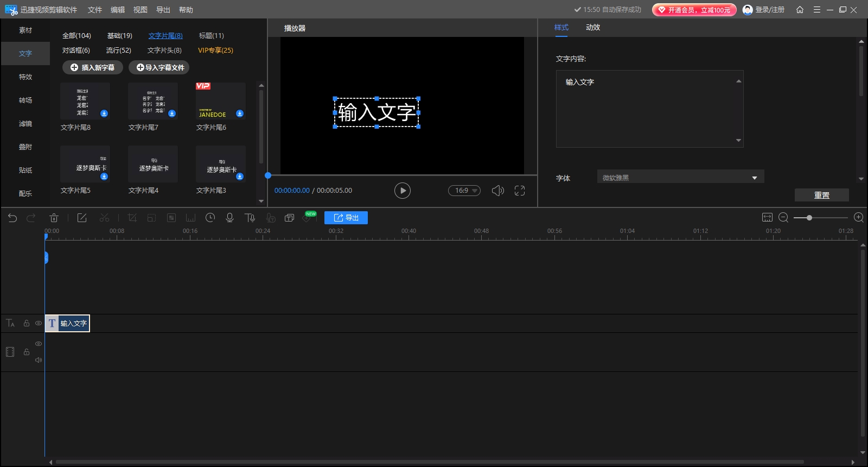Delete the selected clip with trash icon
This screenshot has height=467, width=868.
54,218
